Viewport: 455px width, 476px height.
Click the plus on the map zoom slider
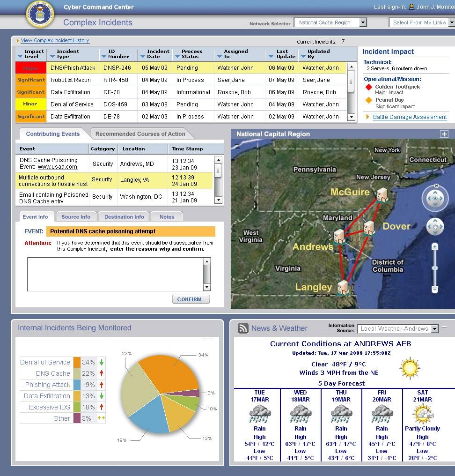(435, 246)
